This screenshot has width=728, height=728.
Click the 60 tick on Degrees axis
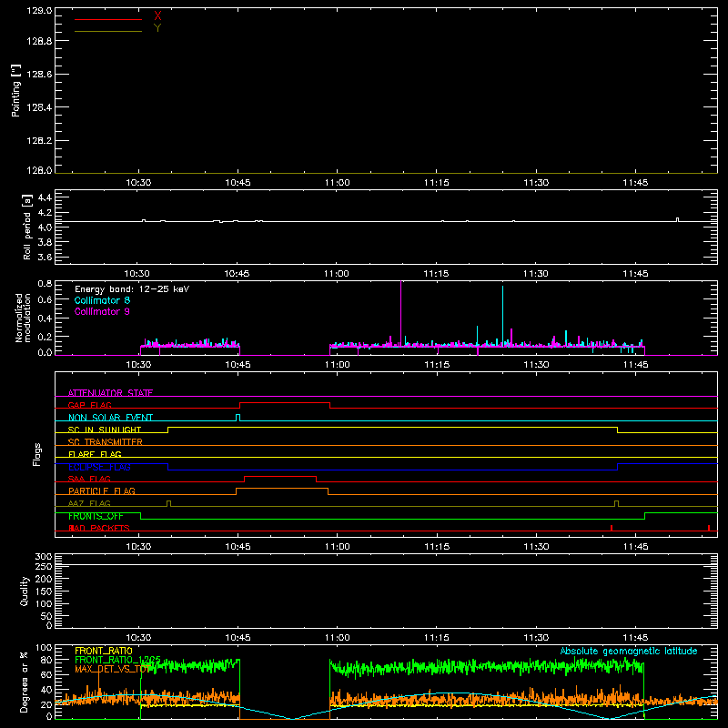click(x=46, y=674)
